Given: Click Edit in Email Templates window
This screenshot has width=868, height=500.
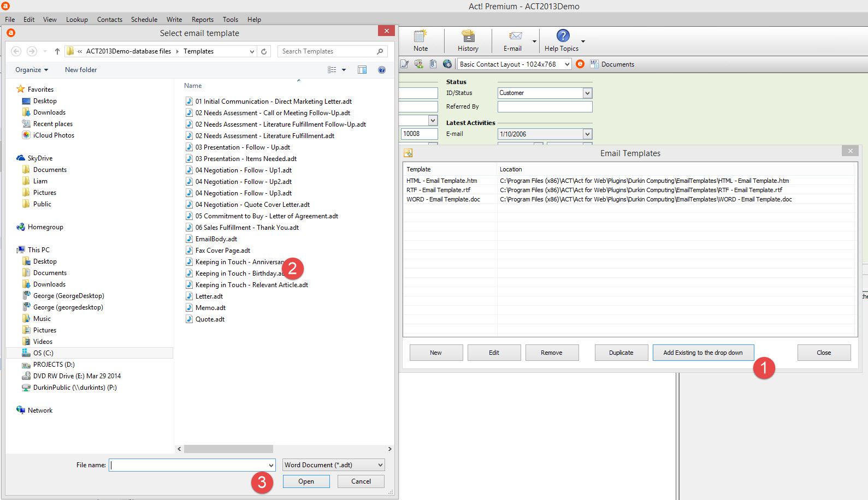Looking at the screenshot, I should pos(494,353).
